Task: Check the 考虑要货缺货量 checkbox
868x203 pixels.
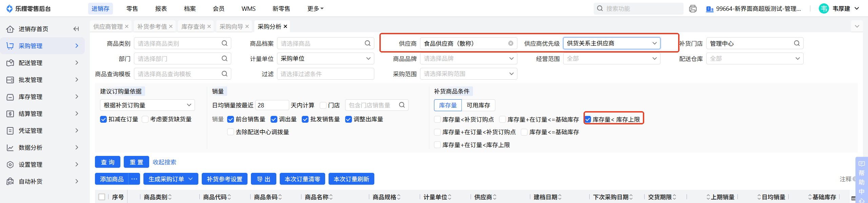Action: point(145,119)
